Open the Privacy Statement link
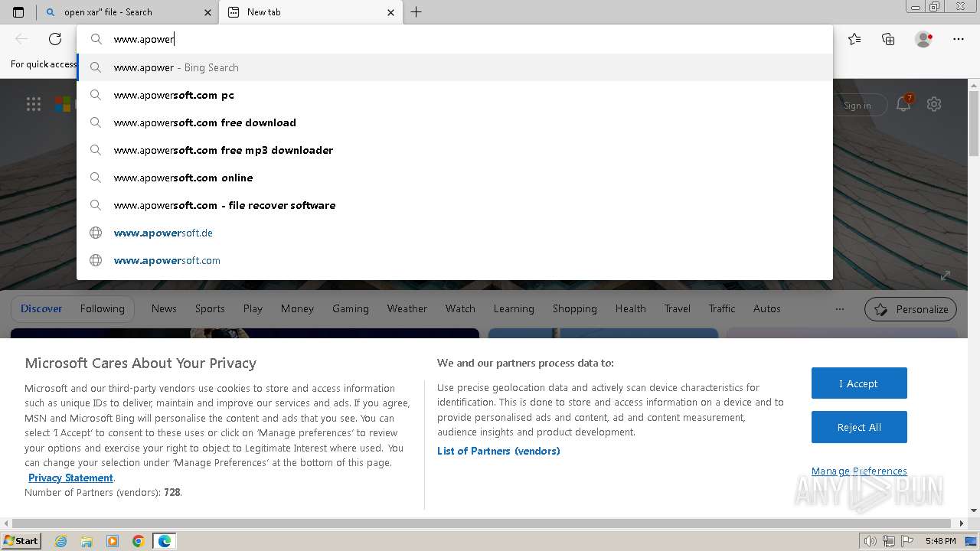Screen dimensions: 980x551 (x=70, y=478)
